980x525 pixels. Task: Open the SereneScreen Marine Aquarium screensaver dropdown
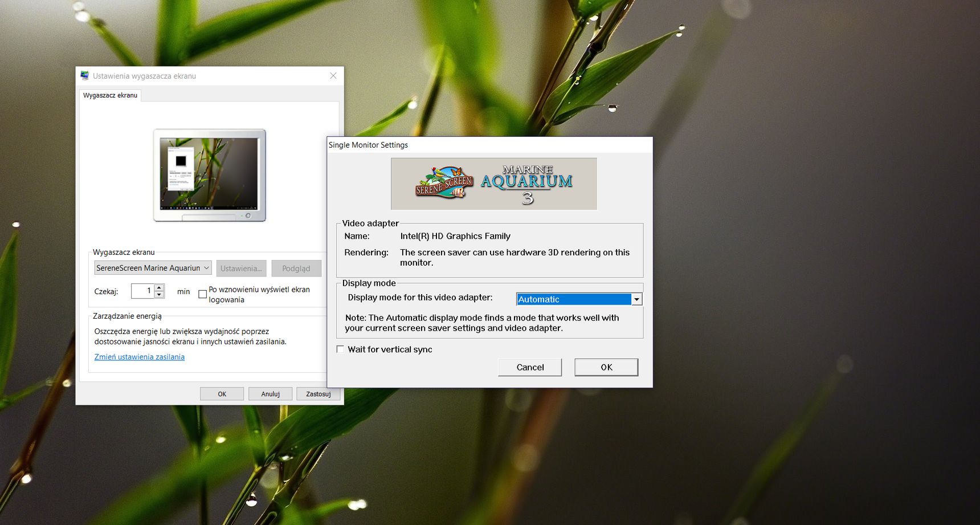(x=153, y=268)
